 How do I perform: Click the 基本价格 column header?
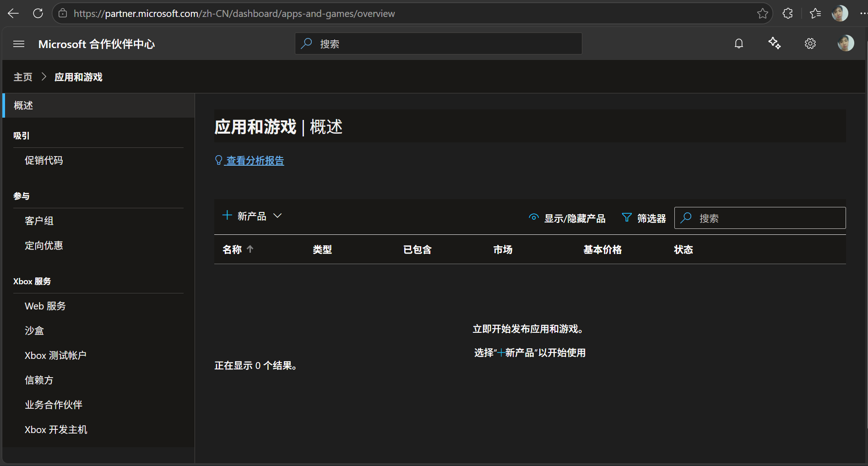(x=602, y=249)
